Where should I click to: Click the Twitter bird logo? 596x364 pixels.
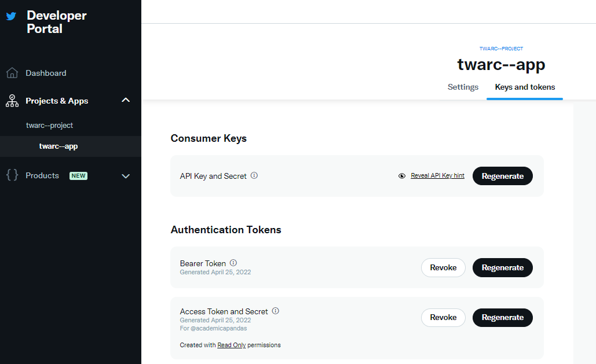(11, 16)
